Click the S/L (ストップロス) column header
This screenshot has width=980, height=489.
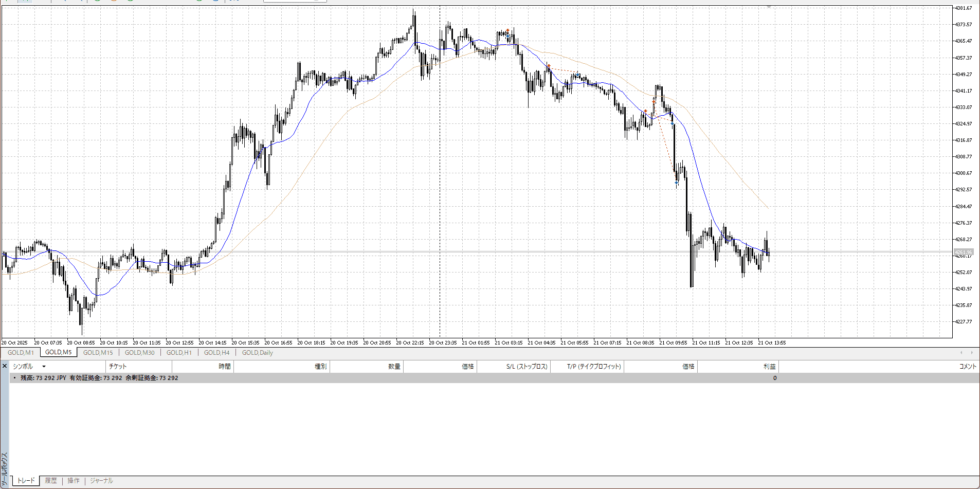point(527,367)
